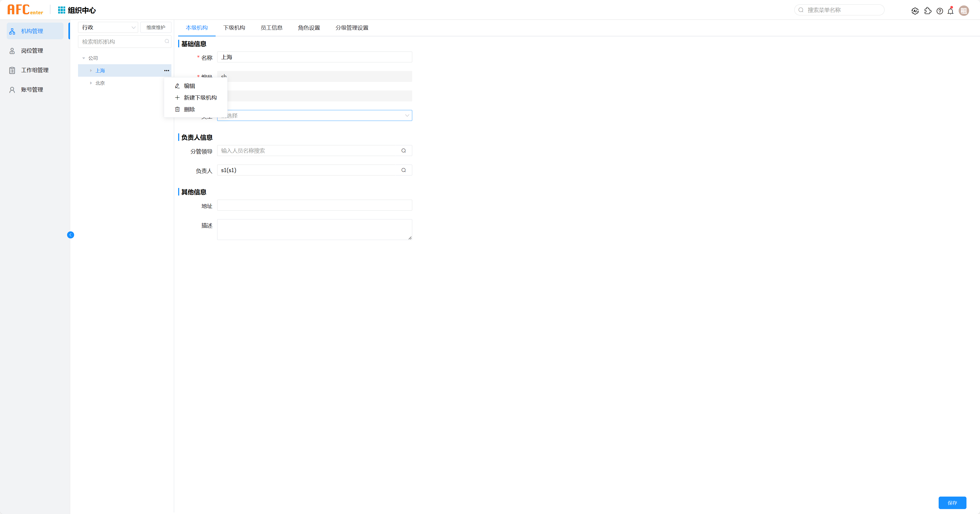Click the plugin puzzle icon in header

(x=927, y=11)
